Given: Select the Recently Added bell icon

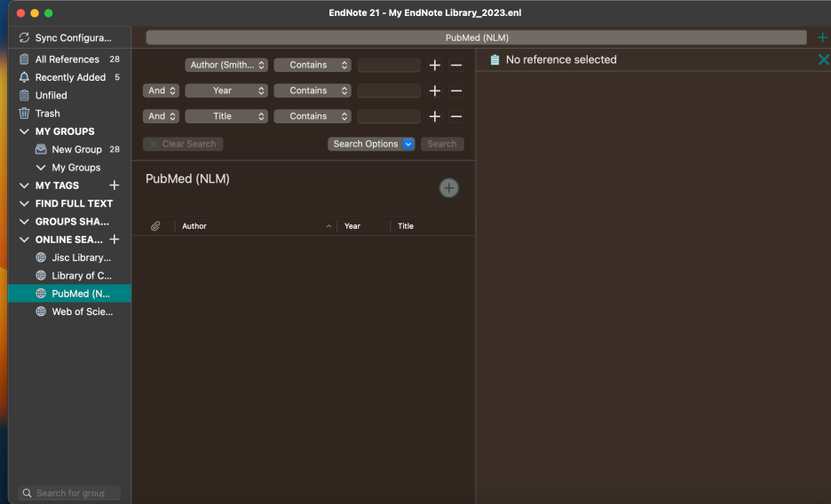Looking at the screenshot, I should [x=24, y=77].
